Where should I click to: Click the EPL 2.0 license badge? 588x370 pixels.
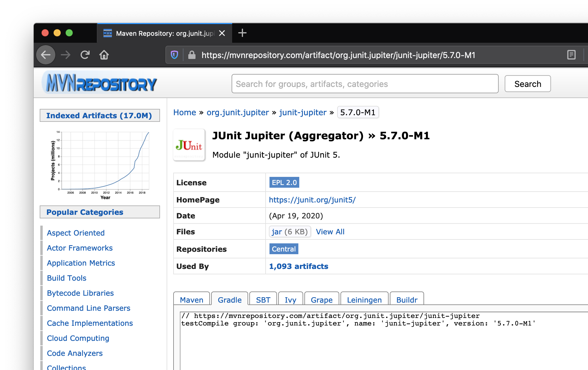point(284,182)
